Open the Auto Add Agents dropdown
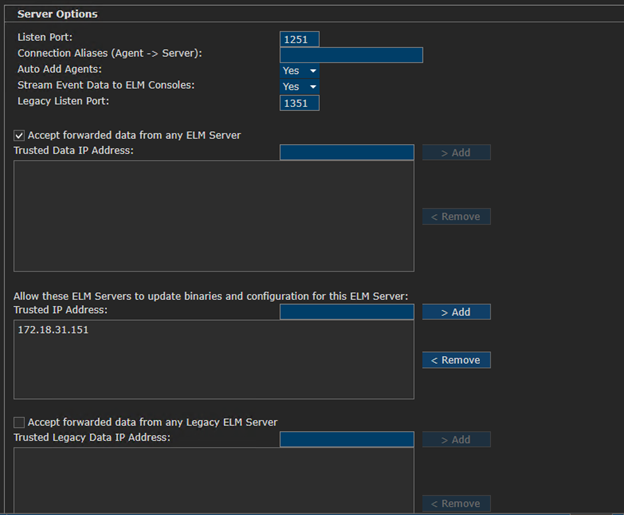Viewport: 624px width, 515px height. [299, 71]
